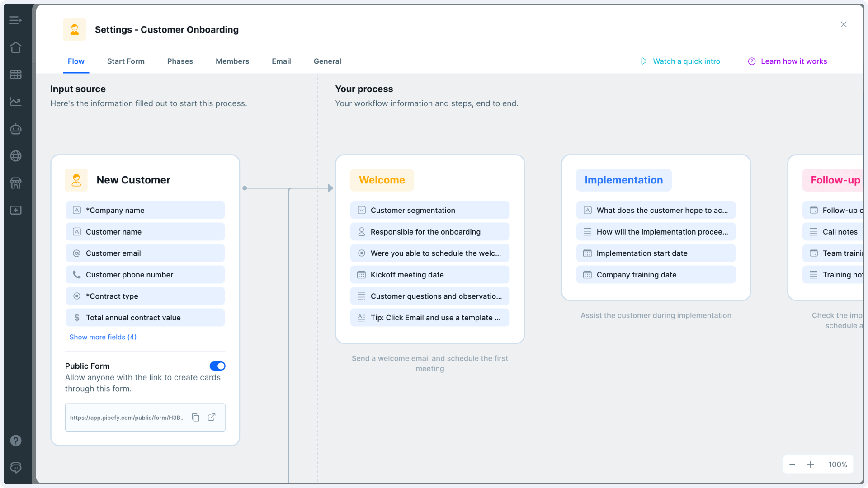Viewport: 868px width, 488px height.
Task: Click the zoom out minus button
Action: [793, 464]
